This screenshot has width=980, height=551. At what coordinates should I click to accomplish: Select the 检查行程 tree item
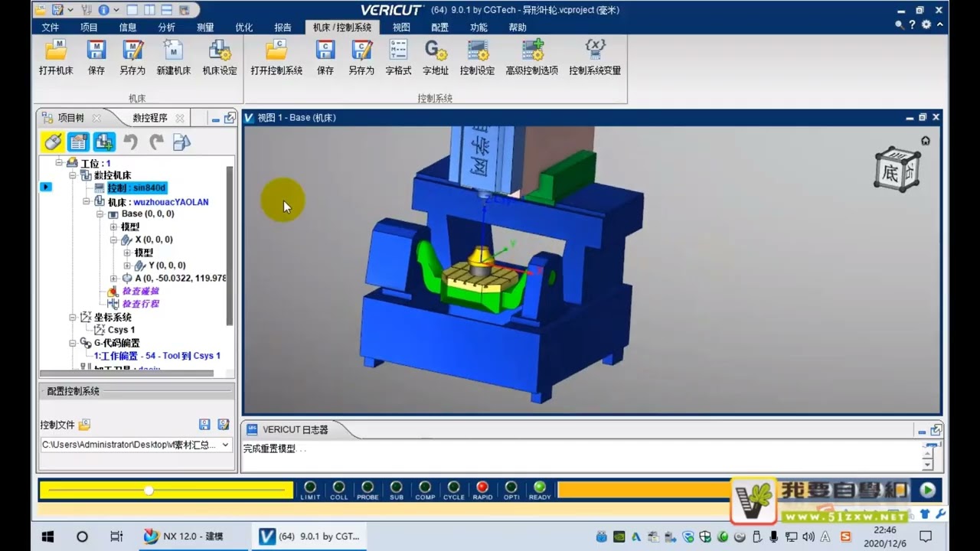141,304
